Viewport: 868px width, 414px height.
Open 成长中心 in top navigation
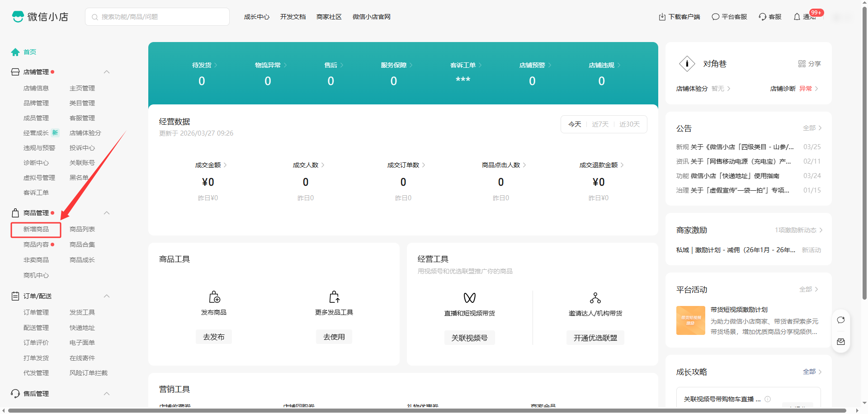[256, 17]
